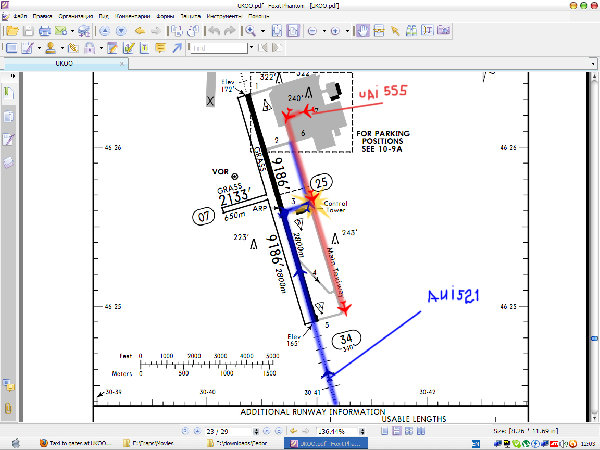
Task: Click the Apple start icon in taskbar
Action: 16,443
